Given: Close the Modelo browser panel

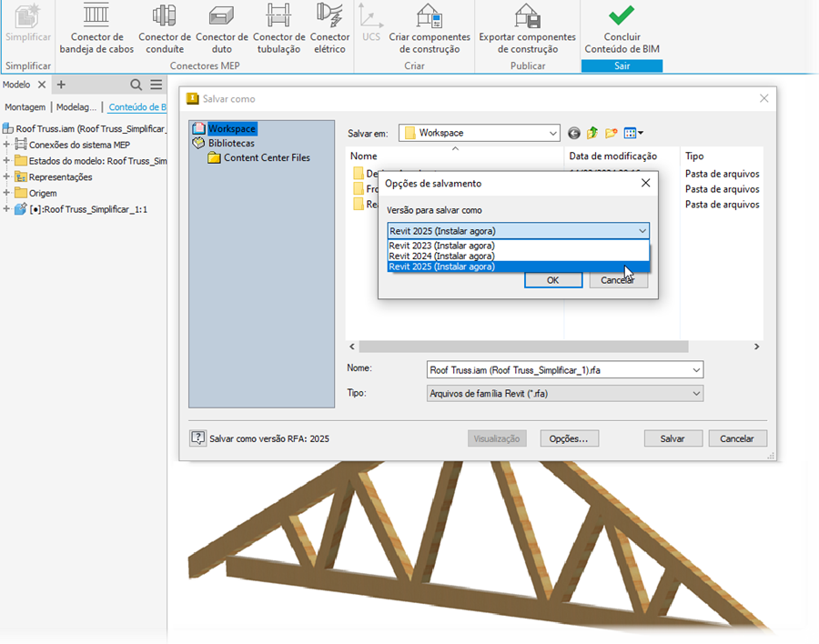Looking at the screenshot, I should tap(42, 84).
